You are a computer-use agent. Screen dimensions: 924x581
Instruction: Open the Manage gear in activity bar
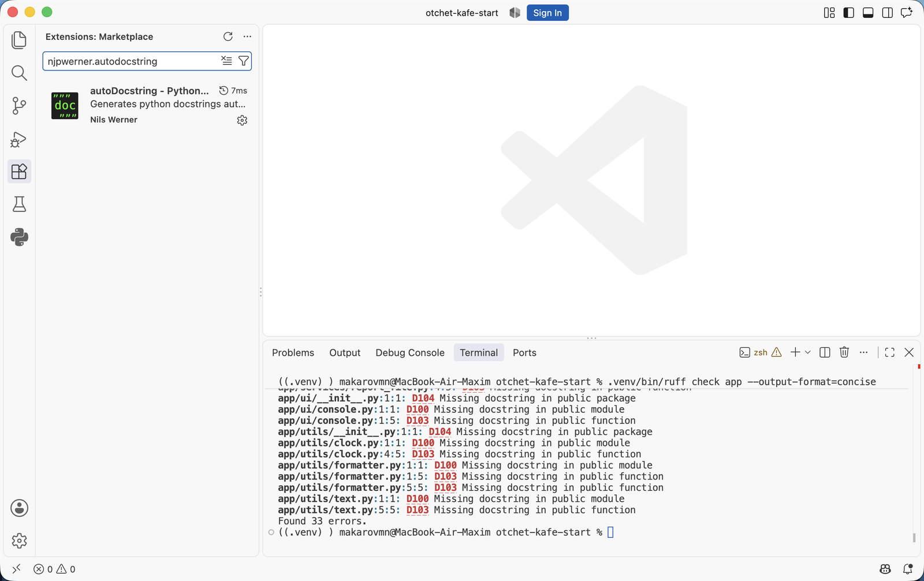pyautogui.click(x=19, y=541)
